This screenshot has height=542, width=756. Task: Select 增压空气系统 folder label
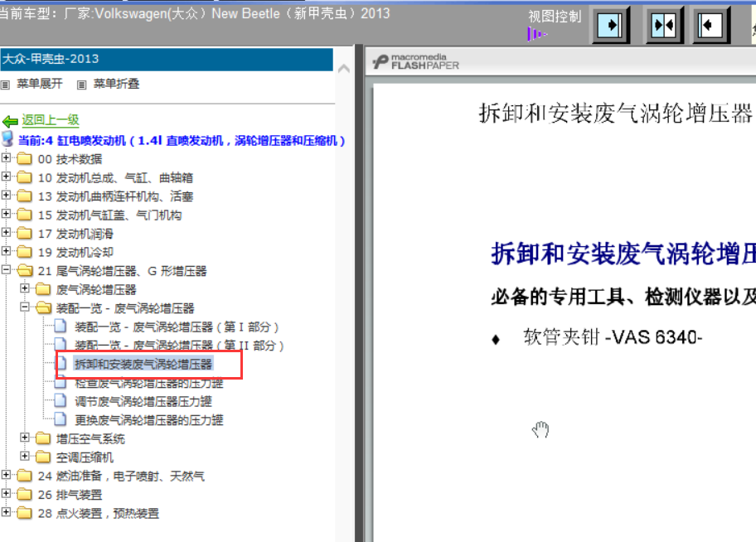[x=90, y=438]
